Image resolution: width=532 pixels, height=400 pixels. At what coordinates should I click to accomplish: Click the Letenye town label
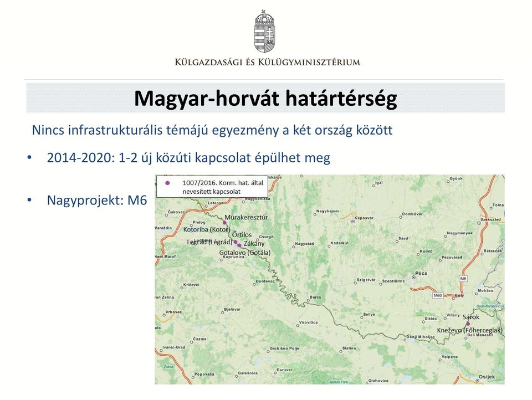216,203
